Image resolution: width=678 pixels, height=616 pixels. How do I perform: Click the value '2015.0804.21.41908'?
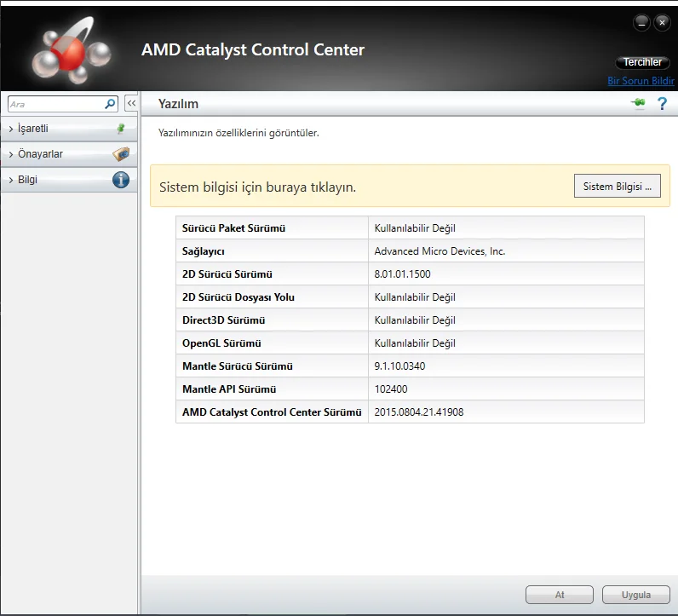pos(419,412)
